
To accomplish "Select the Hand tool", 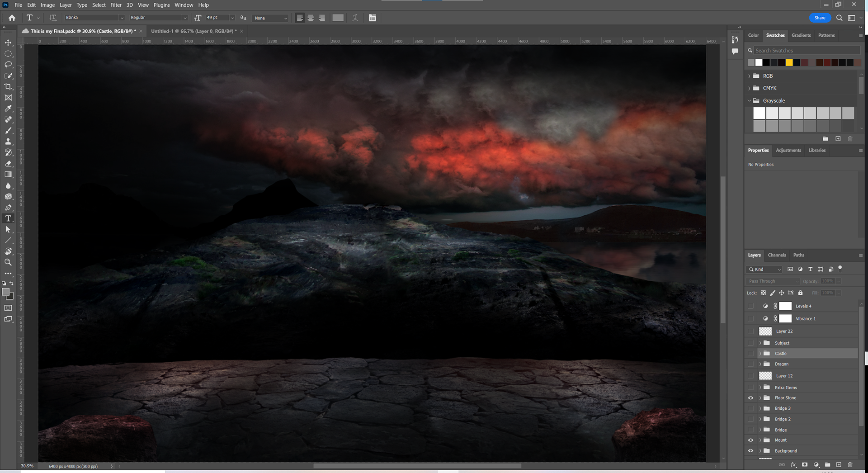I will [8, 251].
